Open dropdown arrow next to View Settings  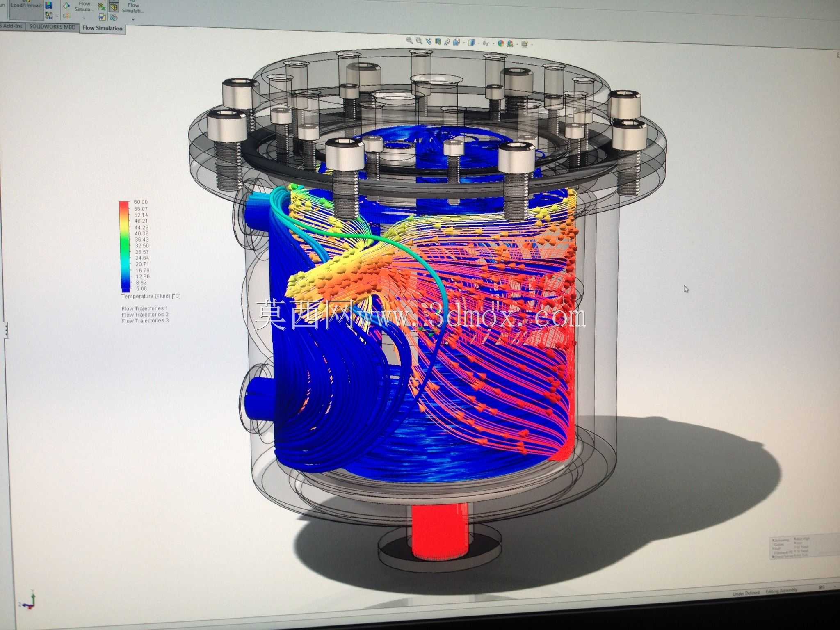pos(532,45)
